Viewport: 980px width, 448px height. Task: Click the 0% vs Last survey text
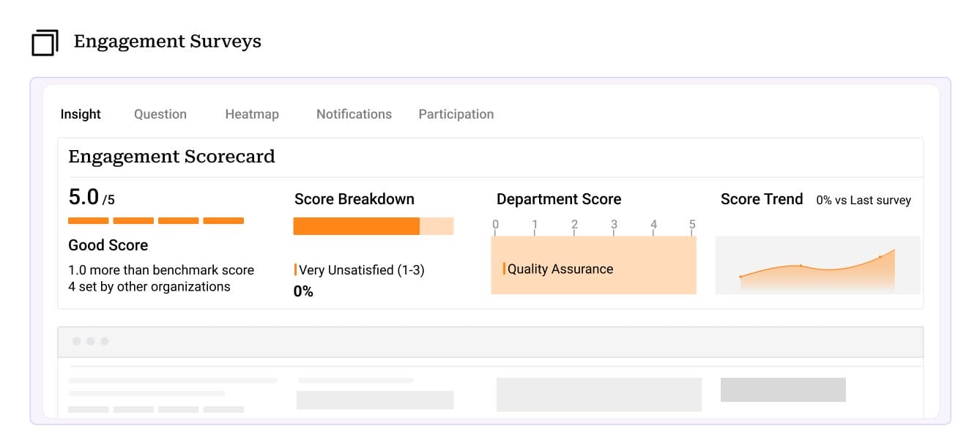(x=864, y=199)
